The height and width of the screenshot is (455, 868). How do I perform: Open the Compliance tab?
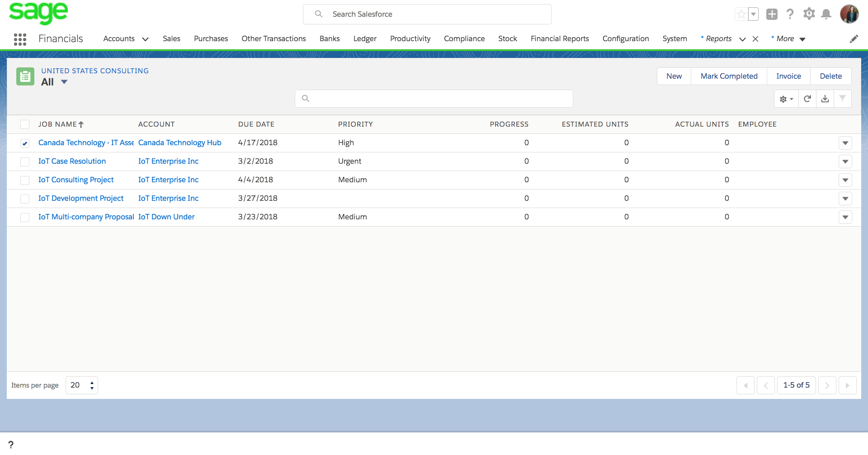(464, 39)
